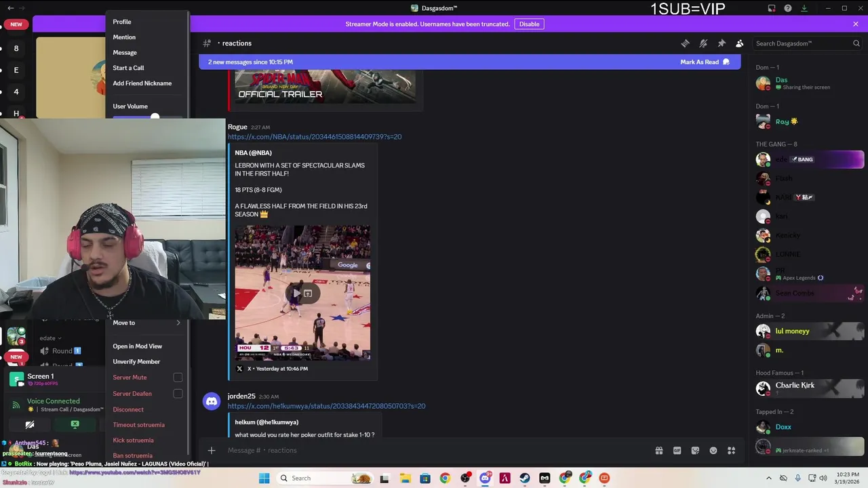
Task: Select Mention in the context menu
Action: pyautogui.click(x=124, y=37)
